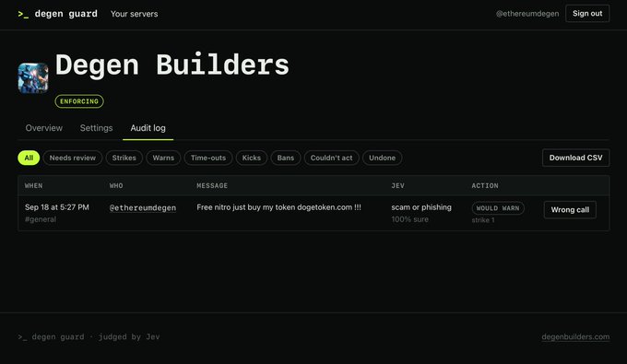Download the audit log CSV
627x364 pixels.
coord(575,158)
